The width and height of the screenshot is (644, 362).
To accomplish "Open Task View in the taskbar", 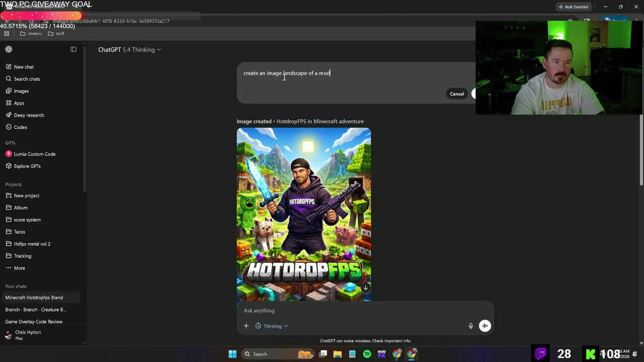I will [x=323, y=354].
